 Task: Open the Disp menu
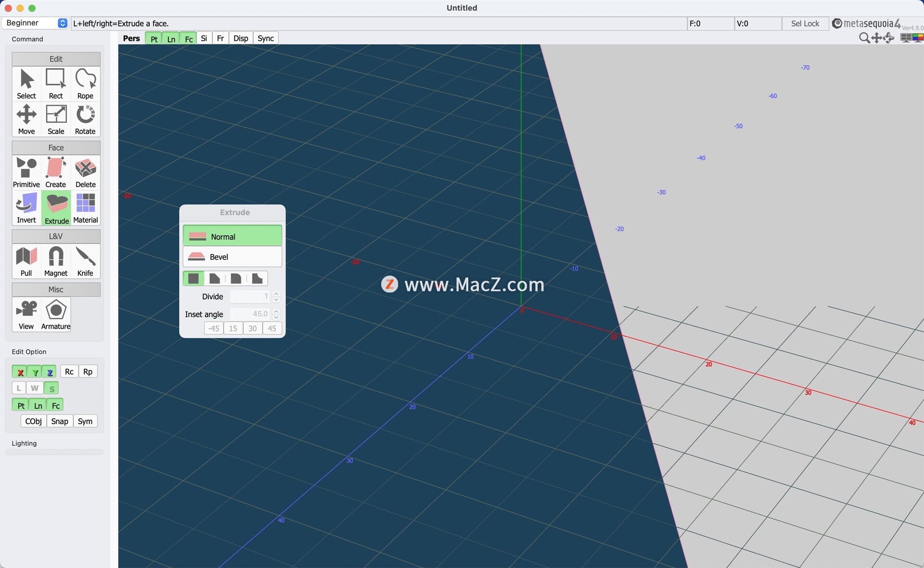tap(241, 38)
